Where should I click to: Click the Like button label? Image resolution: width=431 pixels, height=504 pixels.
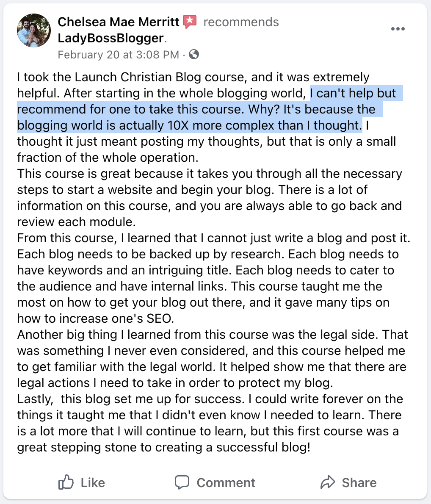pyautogui.click(x=93, y=483)
